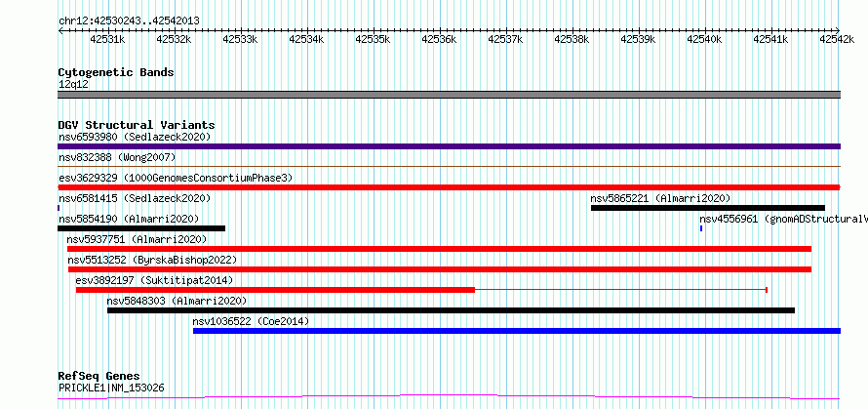Open variant label nsv6581415 (Sedlazeck2020)
Image resolution: width=868 pixels, height=409 pixels.
coord(135,198)
